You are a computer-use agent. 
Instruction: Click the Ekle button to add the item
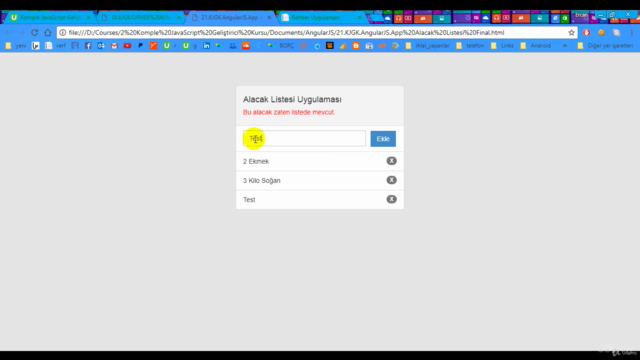(x=383, y=139)
